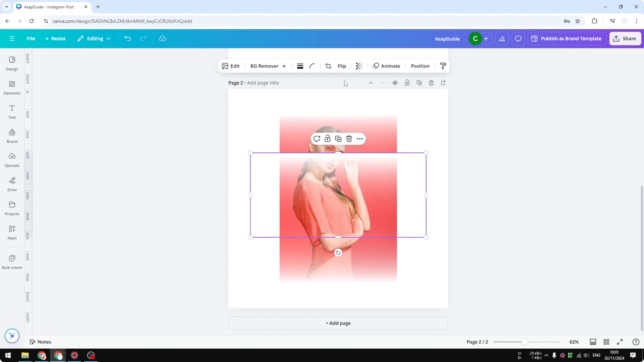Open the Crop tool in toolbar
The image size is (644, 362).
(x=328, y=66)
